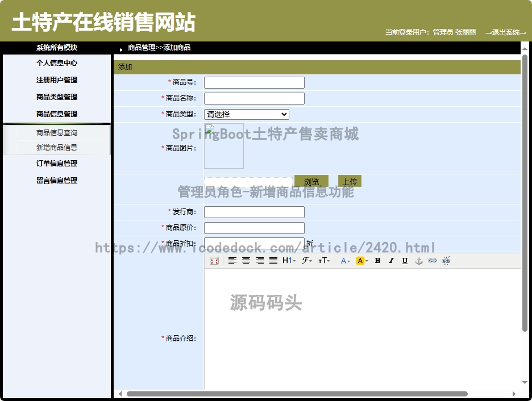Open 个人信息中心 in the sidebar
The image size is (532, 401).
coord(57,63)
